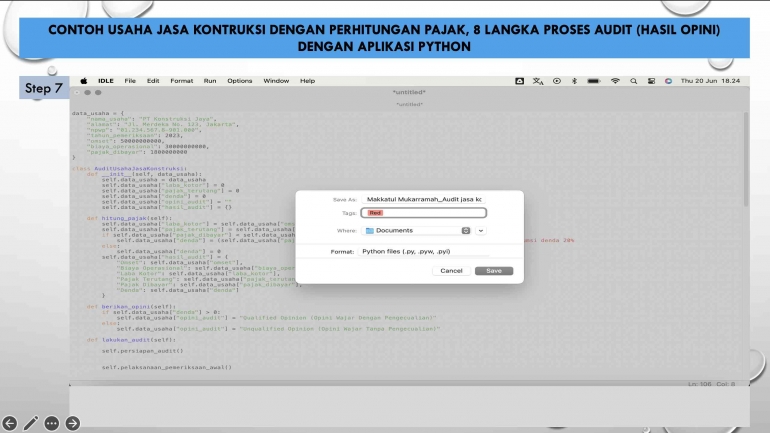Click the screen recording status icon
770x433 pixels.
click(556, 81)
